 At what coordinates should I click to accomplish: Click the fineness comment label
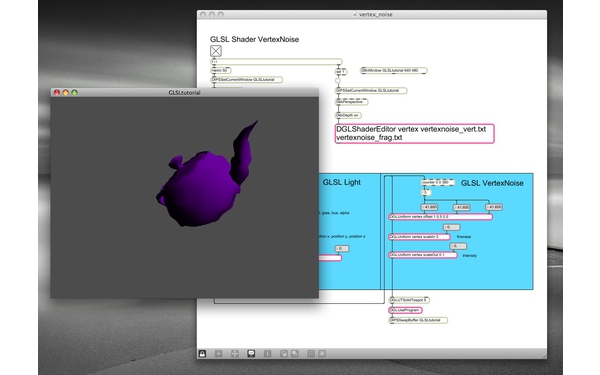pyautogui.click(x=464, y=237)
